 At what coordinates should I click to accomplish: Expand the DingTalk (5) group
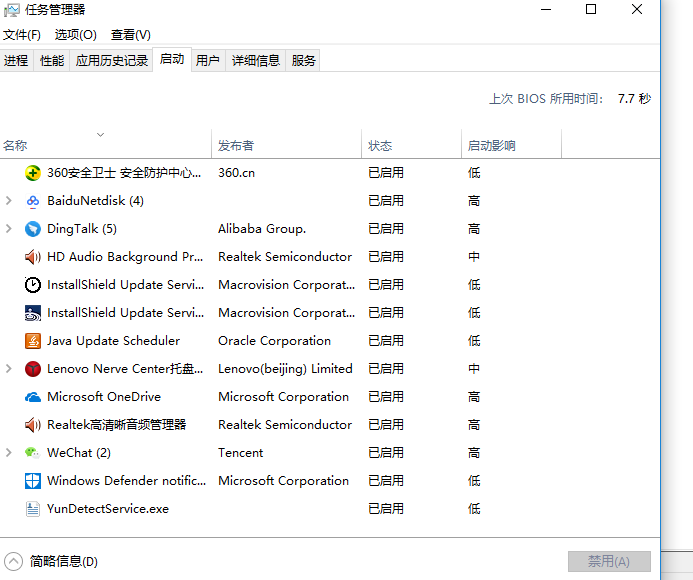8,229
